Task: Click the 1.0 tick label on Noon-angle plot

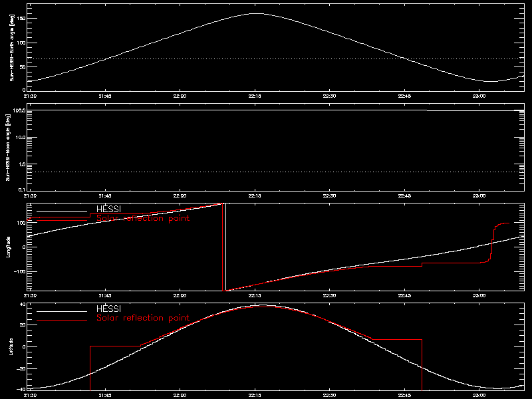Action: coord(22,164)
